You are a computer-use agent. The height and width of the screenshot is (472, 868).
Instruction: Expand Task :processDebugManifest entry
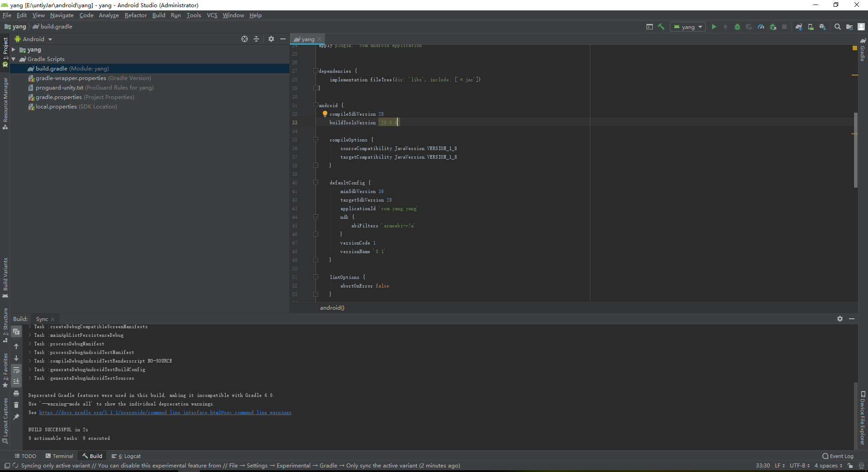(x=30, y=344)
